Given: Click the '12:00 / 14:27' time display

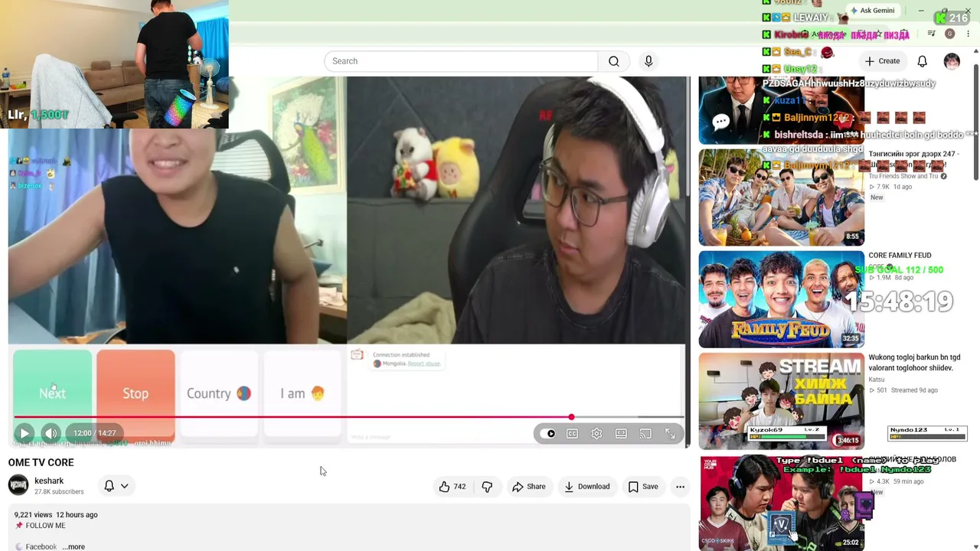Looking at the screenshot, I should coord(96,433).
